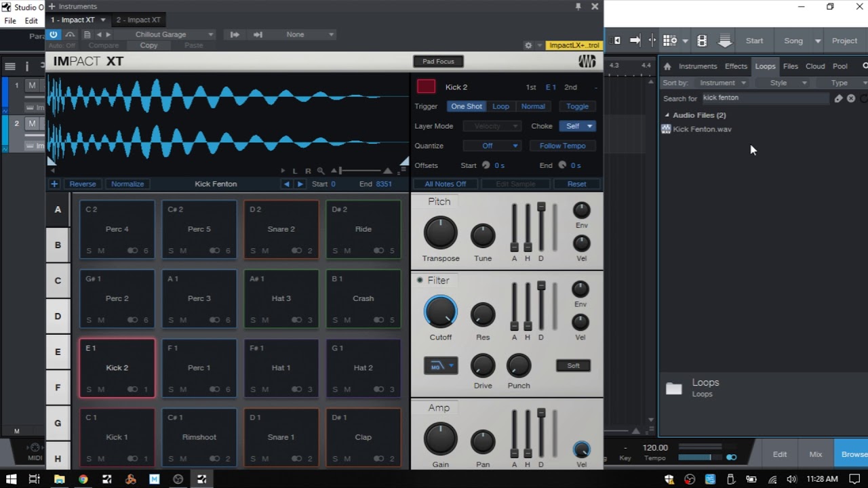
Task: Switch to the browser Files tab
Action: click(790, 66)
